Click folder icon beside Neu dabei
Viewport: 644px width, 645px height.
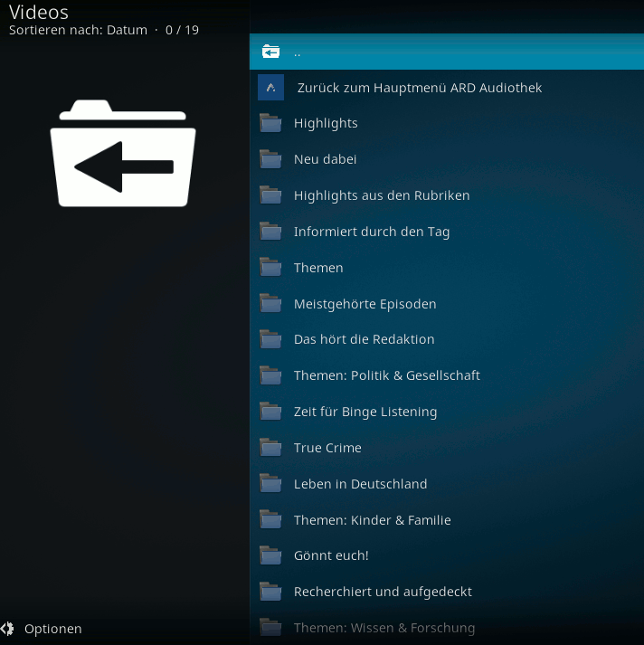coord(270,159)
